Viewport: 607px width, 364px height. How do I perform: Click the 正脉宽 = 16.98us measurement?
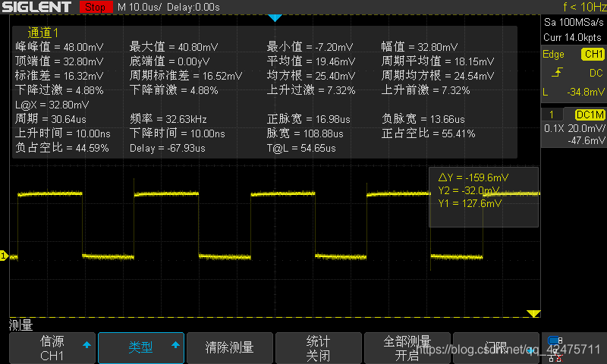308,119
